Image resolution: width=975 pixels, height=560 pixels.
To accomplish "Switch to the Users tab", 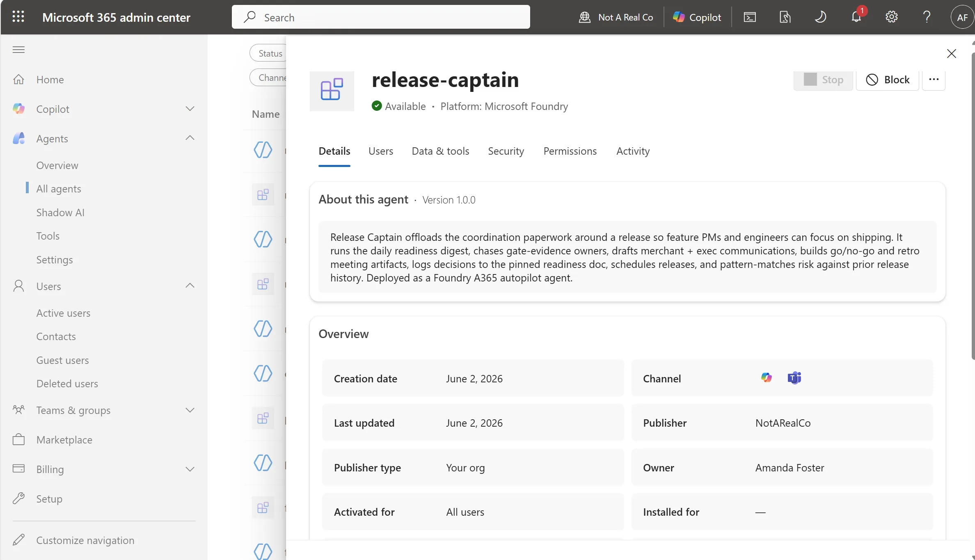I will (381, 151).
